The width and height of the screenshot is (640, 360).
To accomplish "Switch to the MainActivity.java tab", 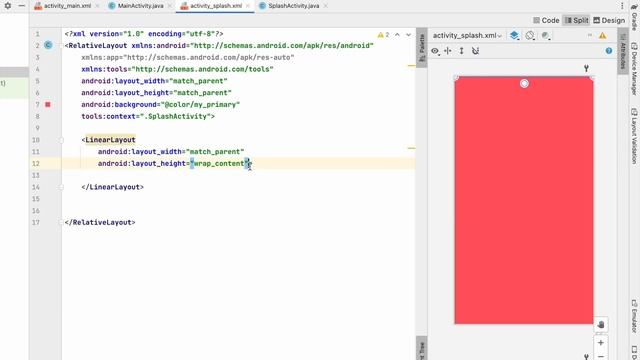I will point(140,6).
